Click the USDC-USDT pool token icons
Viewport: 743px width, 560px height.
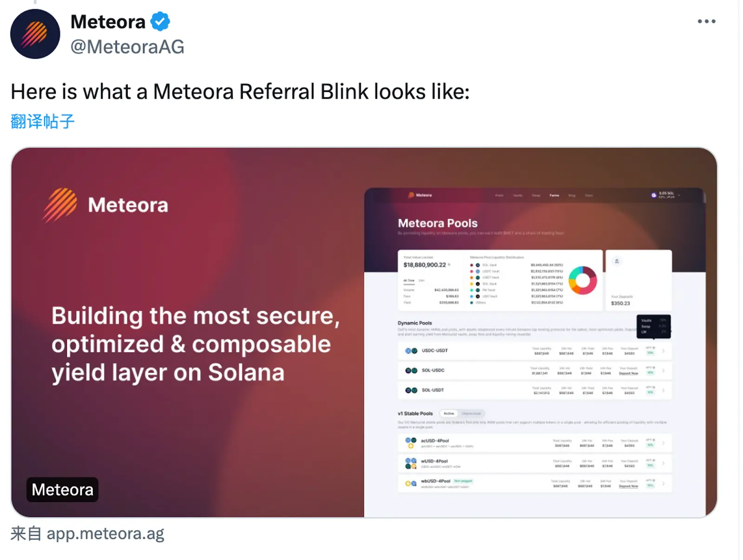click(x=411, y=351)
